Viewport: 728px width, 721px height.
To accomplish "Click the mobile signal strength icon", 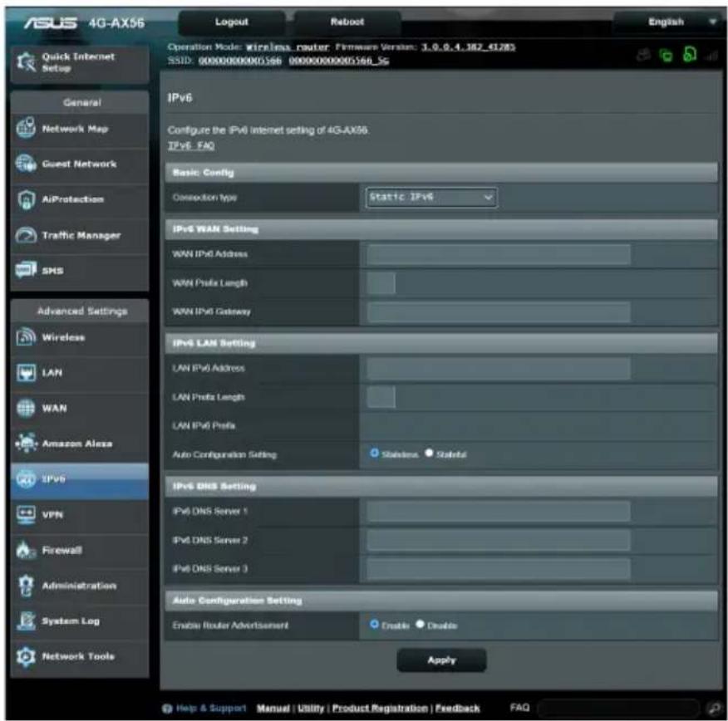I will click(x=711, y=56).
